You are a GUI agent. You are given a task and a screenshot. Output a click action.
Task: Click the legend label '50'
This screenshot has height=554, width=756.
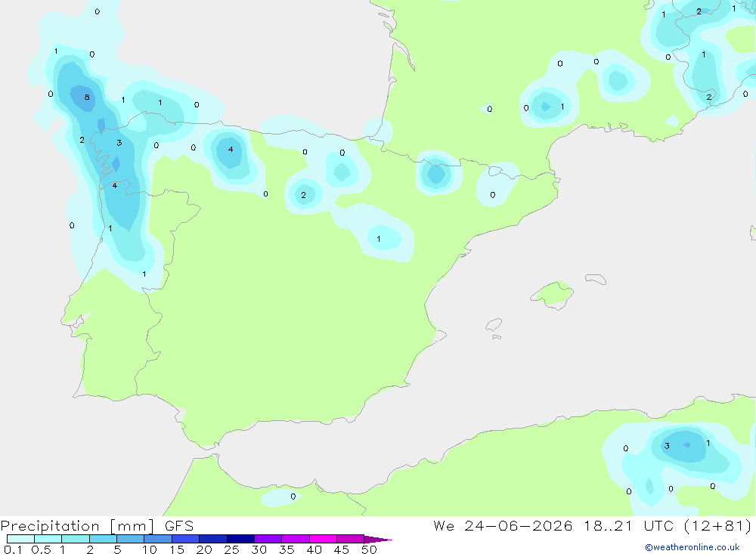(369, 549)
